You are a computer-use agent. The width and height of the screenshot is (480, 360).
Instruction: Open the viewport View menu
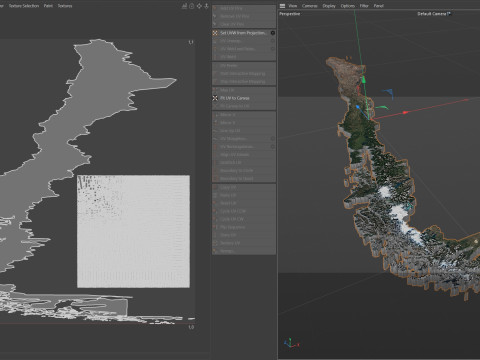click(x=293, y=6)
